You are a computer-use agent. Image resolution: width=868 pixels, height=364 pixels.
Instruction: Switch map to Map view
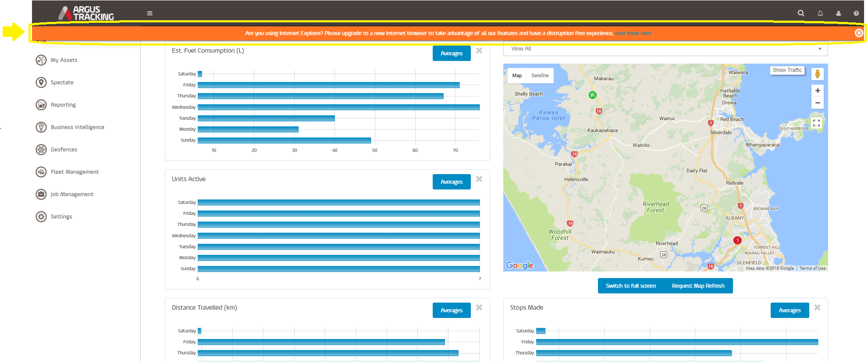(517, 75)
